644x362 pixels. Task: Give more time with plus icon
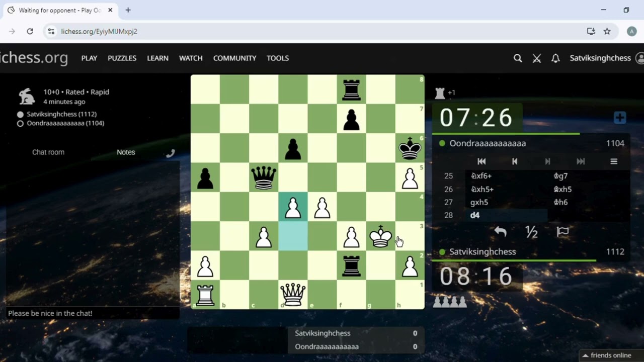(x=620, y=118)
